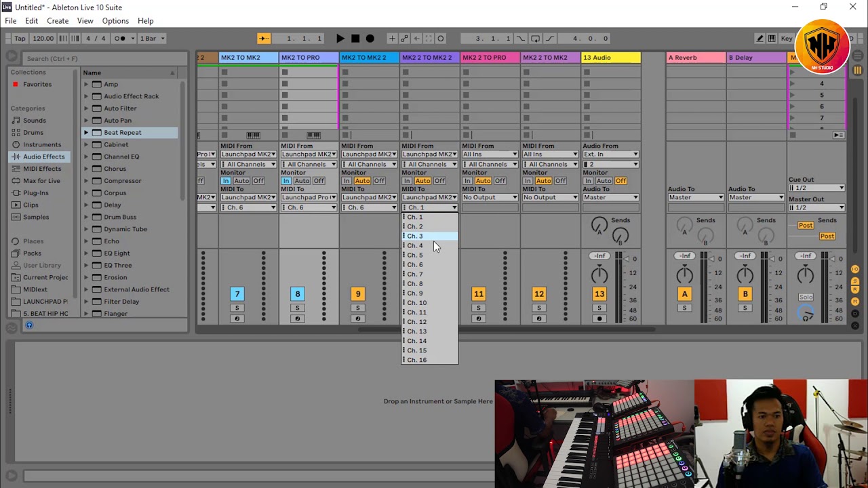This screenshot has height=488, width=868.
Task: Select Drums category in browser
Action: point(33,133)
